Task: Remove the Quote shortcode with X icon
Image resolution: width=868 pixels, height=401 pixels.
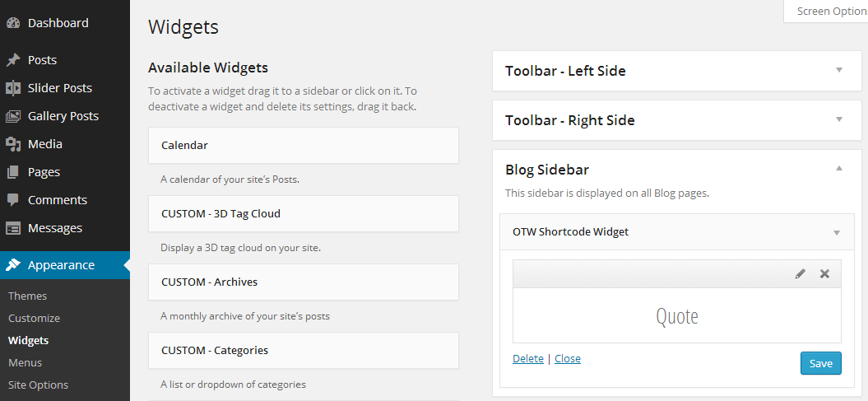Action: [825, 273]
